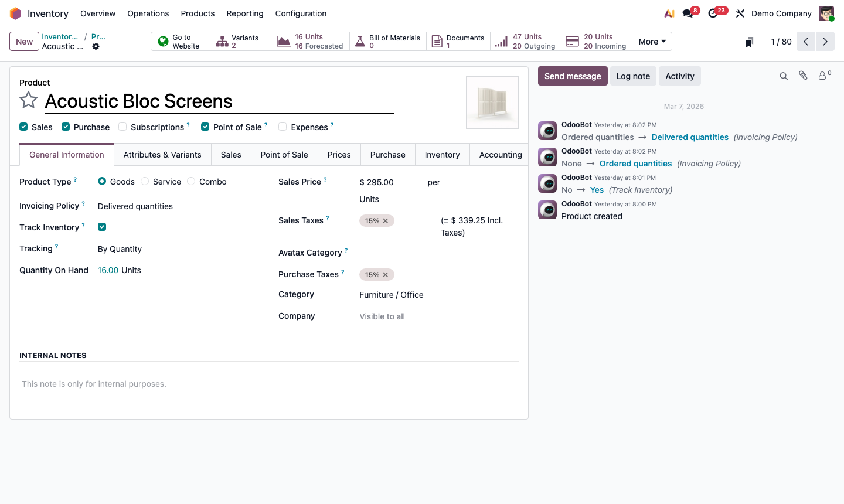Viewport: 844px width, 504px height.
Task: Open the Delivered quantities link in the chatter
Action: click(x=690, y=137)
